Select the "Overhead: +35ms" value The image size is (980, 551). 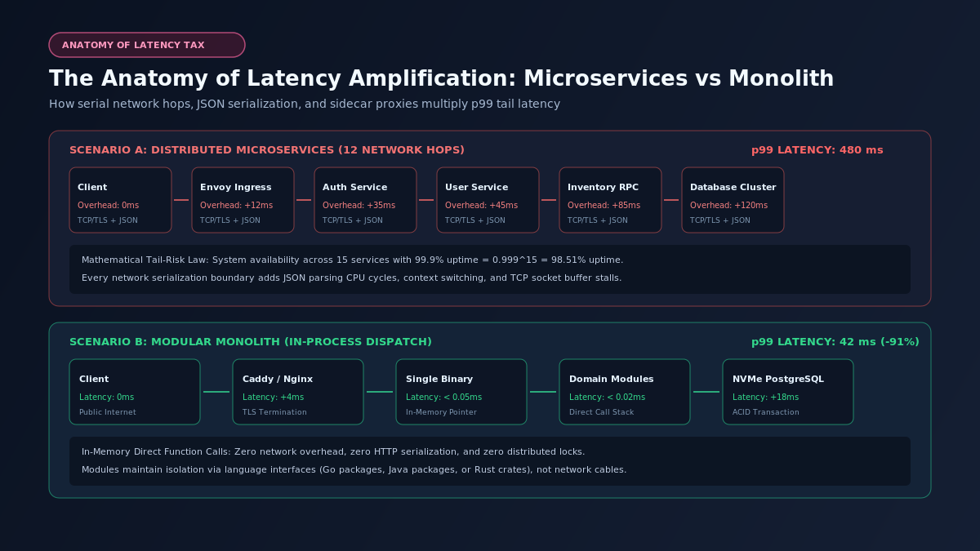tap(359, 205)
